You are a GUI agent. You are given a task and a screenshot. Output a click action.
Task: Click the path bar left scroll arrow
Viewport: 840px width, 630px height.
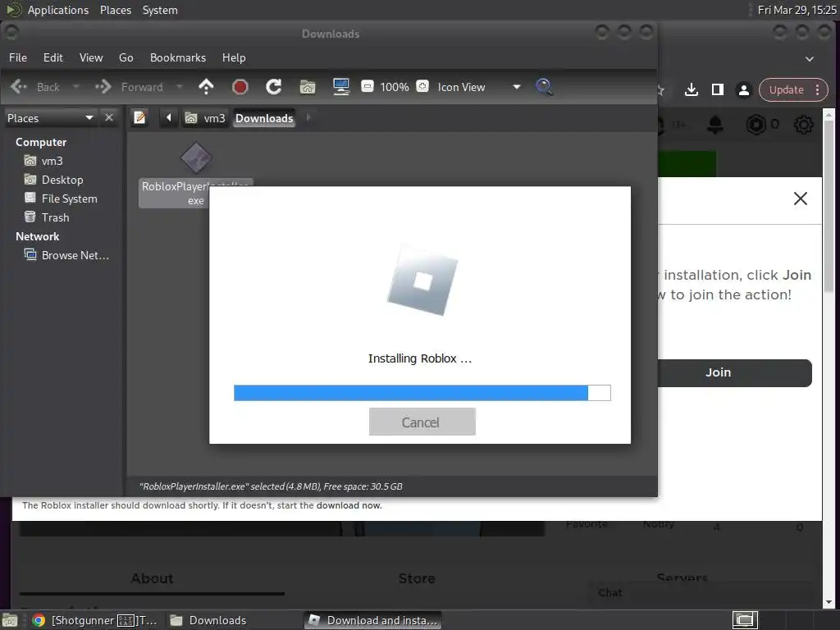[x=169, y=117]
